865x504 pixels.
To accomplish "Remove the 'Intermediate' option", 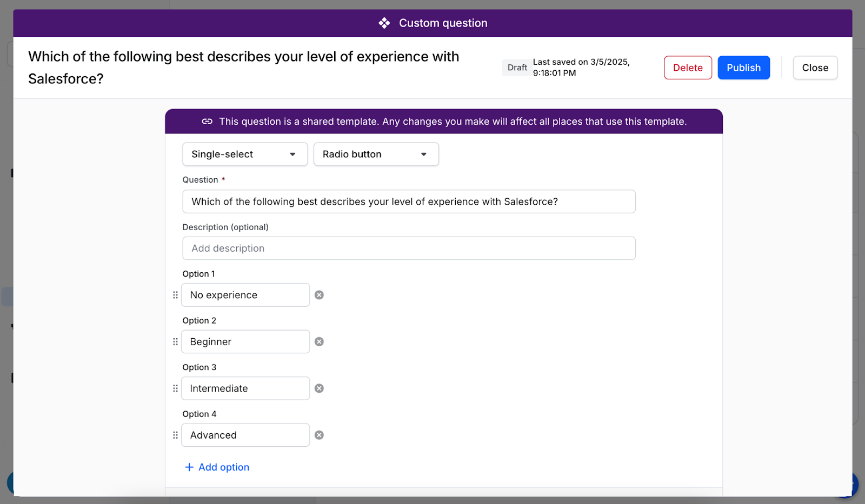I will [319, 388].
